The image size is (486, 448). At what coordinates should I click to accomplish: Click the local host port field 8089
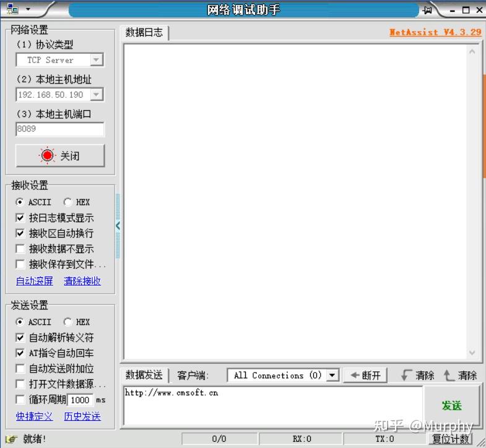pos(60,129)
